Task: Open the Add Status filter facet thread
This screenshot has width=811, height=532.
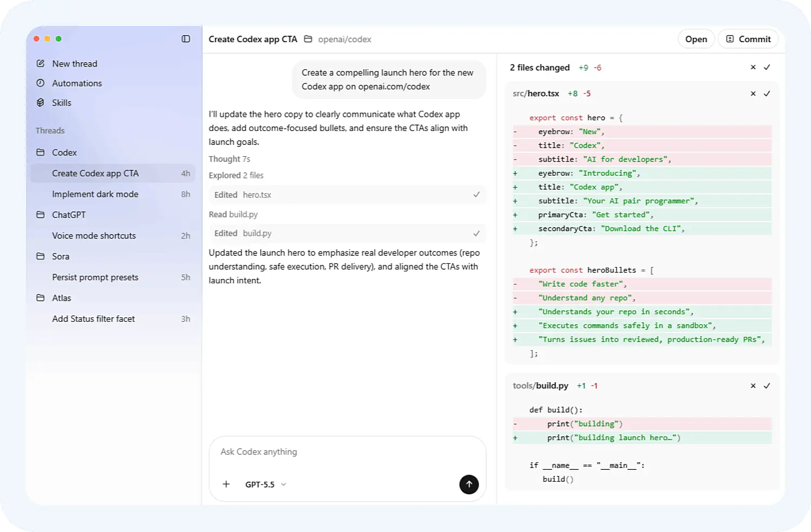Action: pyautogui.click(x=114, y=319)
